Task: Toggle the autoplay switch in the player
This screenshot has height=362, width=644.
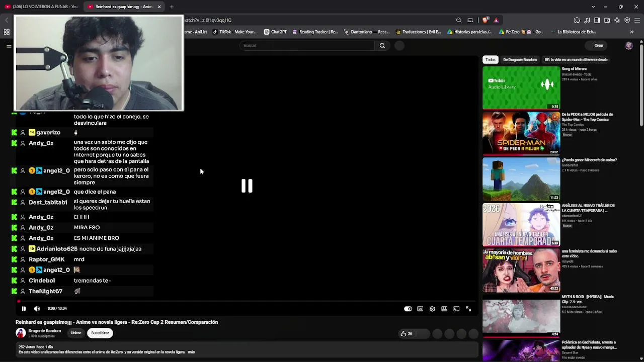Action: 408,309
